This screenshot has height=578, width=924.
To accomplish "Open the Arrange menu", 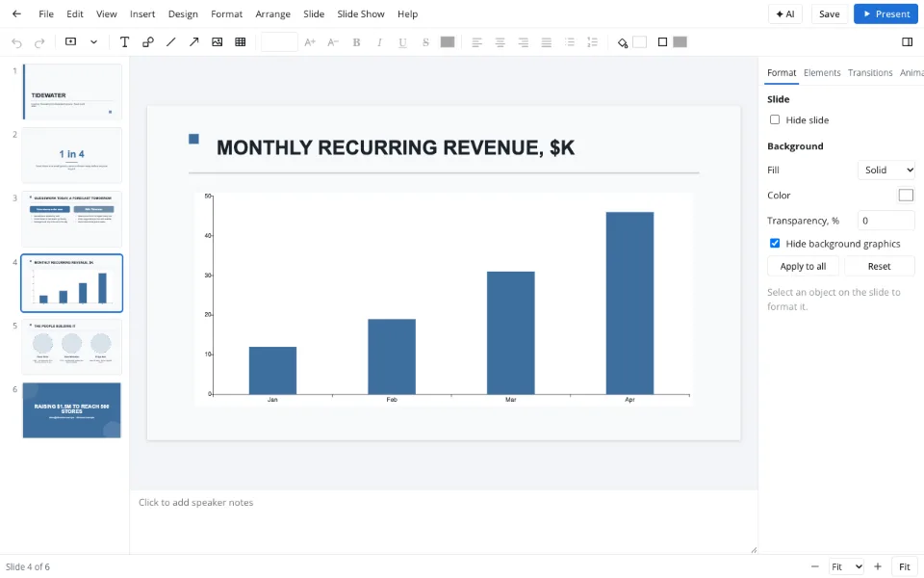I will coord(272,13).
